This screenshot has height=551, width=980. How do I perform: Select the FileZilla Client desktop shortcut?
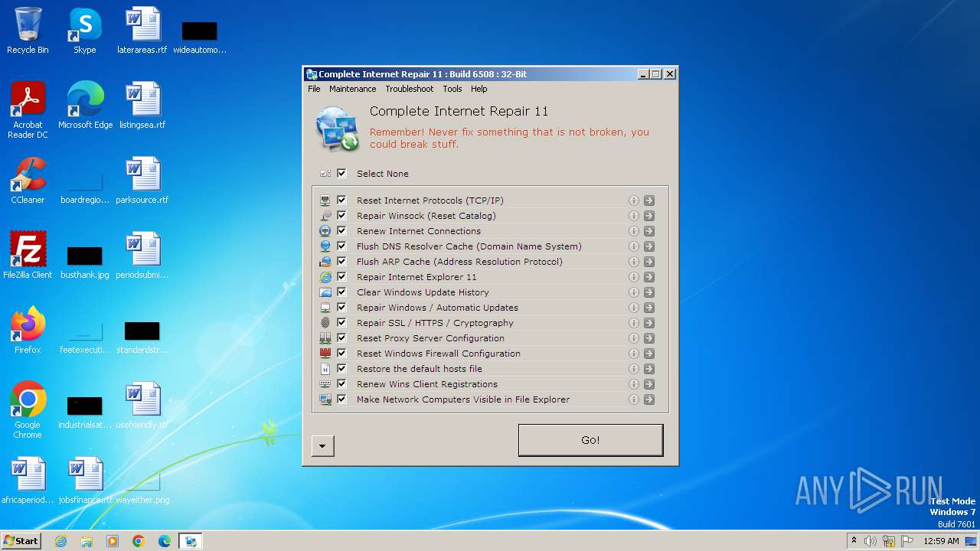pos(28,256)
